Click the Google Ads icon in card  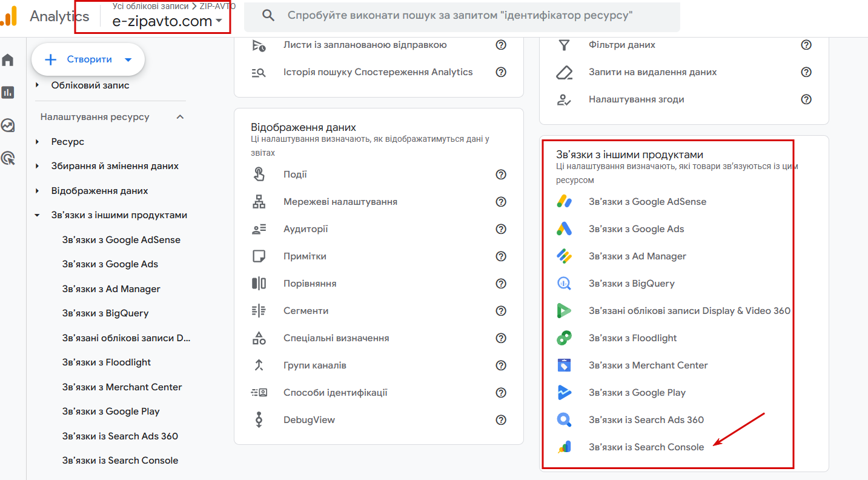(x=564, y=229)
